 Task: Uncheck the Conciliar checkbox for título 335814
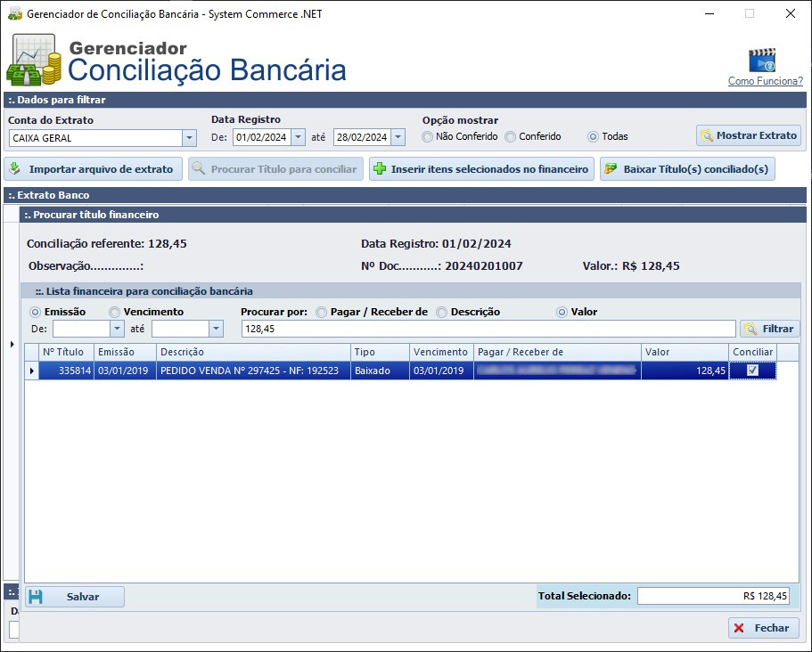click(x=753, y=371)
